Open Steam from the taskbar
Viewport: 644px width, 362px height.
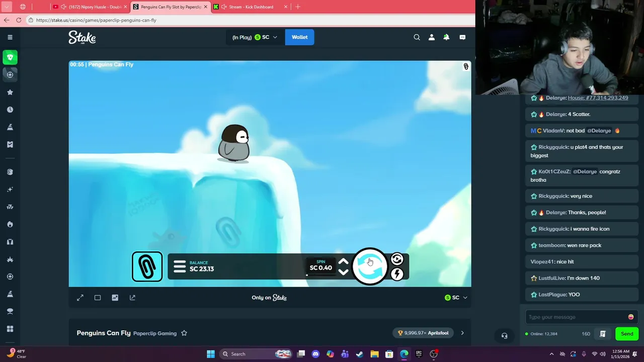pyautogui.click(x=360, y=354)
